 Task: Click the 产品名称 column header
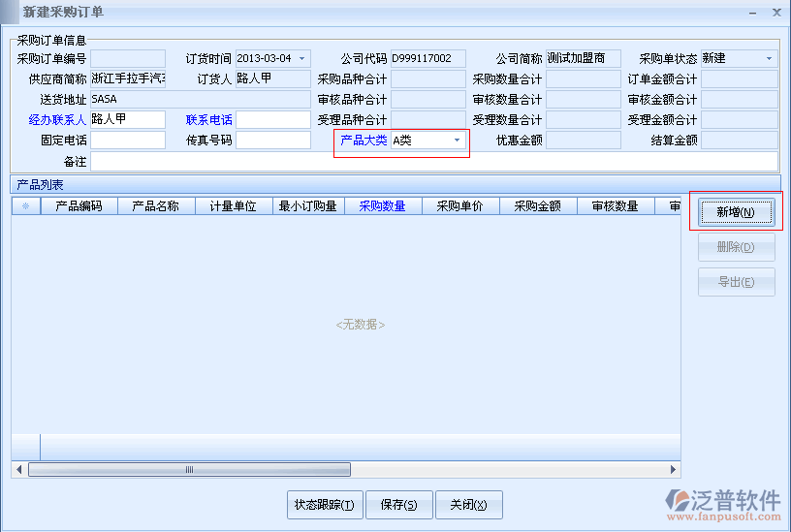(x=156, y=206)
